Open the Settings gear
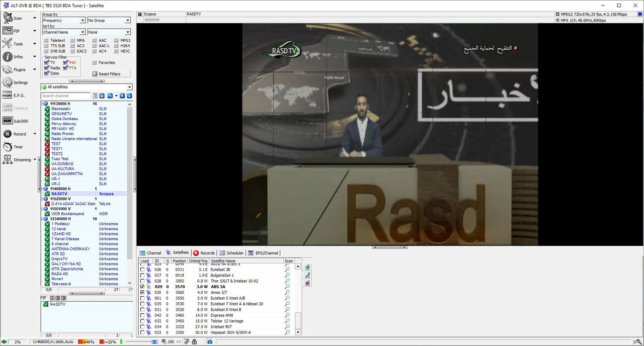This screenshot has height=346, width=644. click(8, 82)
